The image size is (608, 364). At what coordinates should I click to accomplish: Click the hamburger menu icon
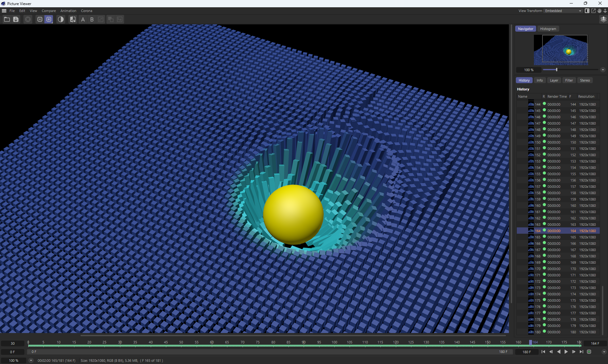[4, 11]
